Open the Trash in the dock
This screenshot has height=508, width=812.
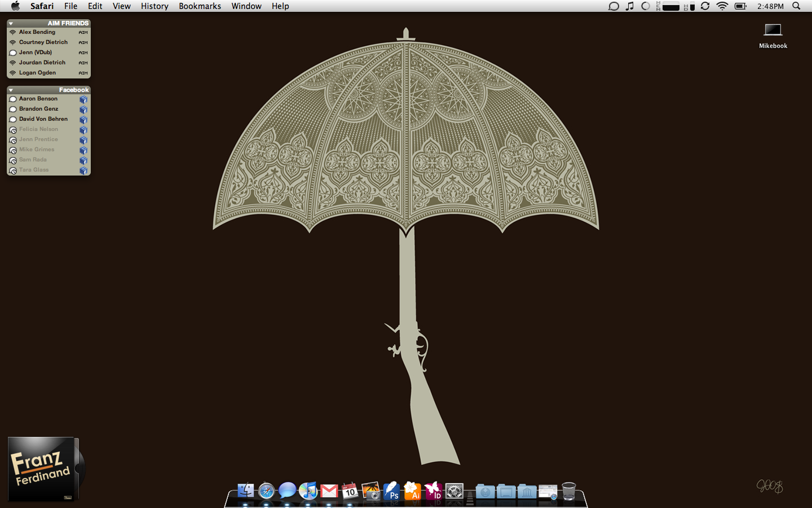point(569,491)
